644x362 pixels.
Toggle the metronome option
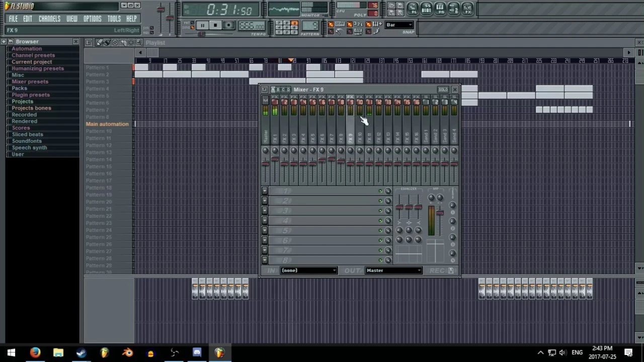click(331, 31)
